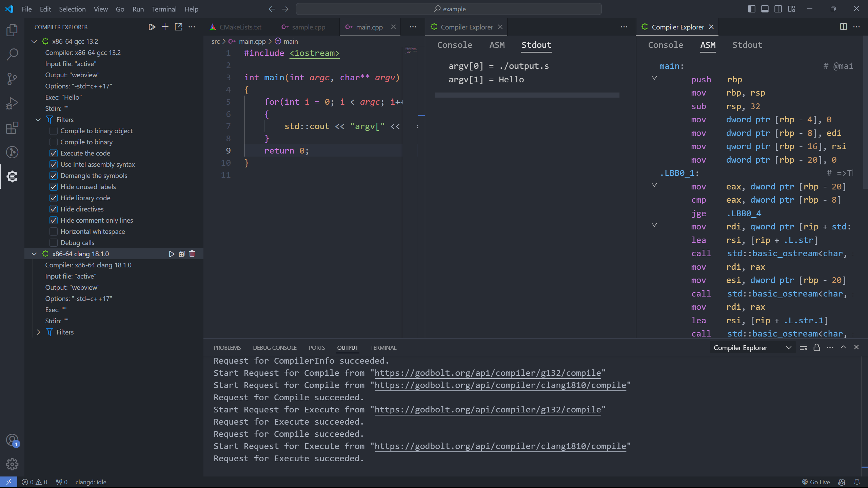The image size is (868, 488).
Task: Open Source Control in activity bar
Action: coord(12,79)
